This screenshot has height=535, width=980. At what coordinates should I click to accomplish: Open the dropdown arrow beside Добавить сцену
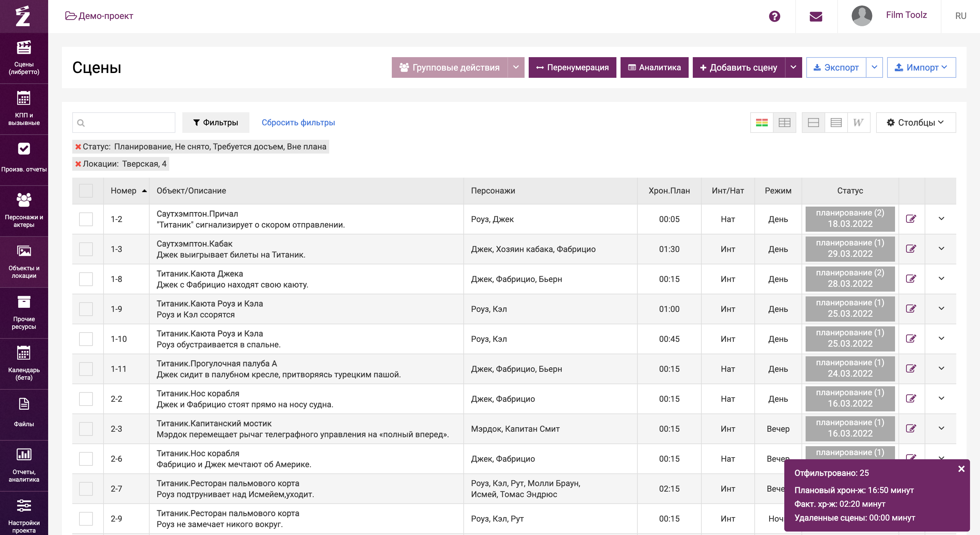(x=793, y=67)
